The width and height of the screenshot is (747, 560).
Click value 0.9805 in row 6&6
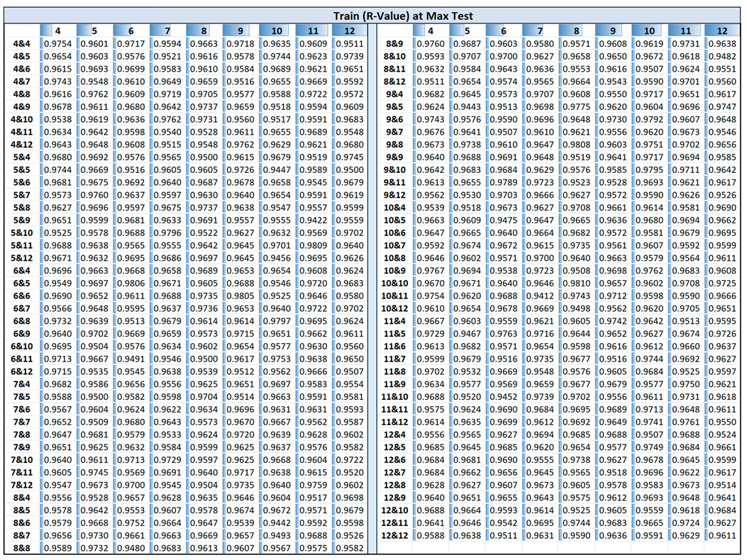[x=240, y=296]
